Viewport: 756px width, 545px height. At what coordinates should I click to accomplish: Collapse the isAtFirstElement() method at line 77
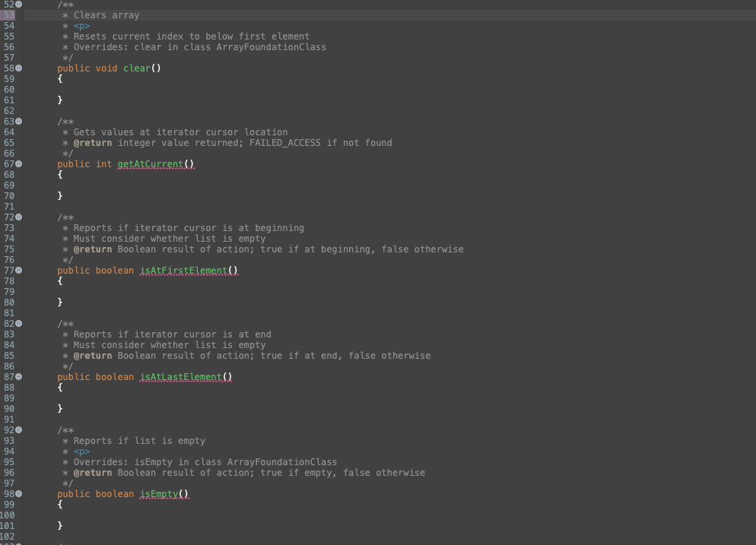pos(19,271)
